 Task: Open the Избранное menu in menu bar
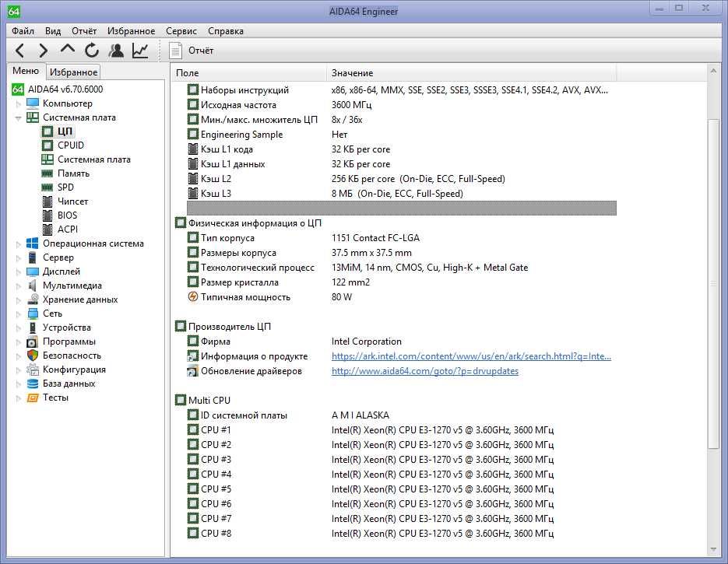click(x=132, y=30)
